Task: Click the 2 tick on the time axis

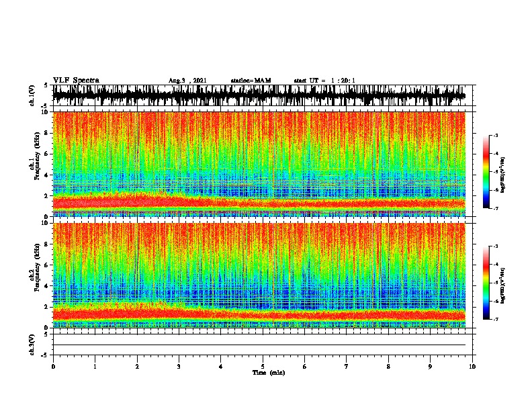Action: click(x=137, y=367)
